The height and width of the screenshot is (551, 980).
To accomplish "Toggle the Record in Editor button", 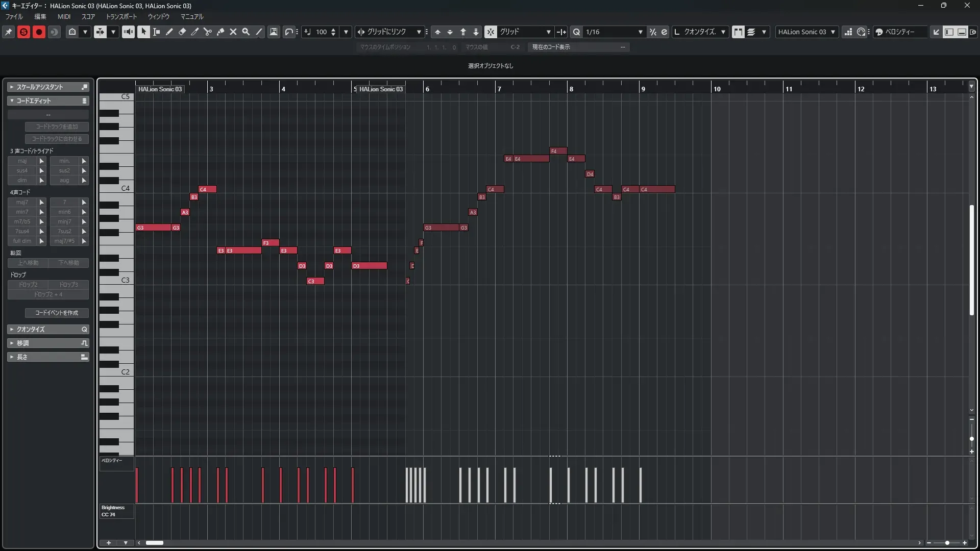I will pyautogui.click(x=39, y=32).
